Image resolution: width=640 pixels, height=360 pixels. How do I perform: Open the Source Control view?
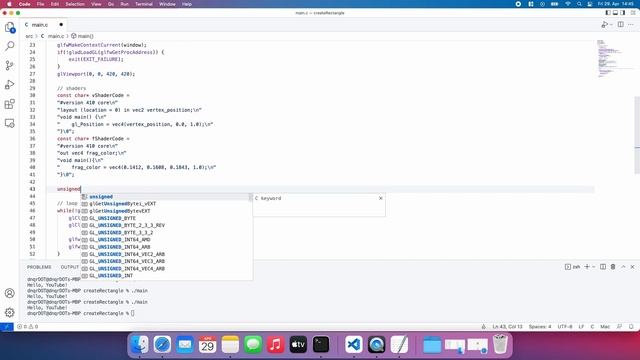[x=9, y=65]
